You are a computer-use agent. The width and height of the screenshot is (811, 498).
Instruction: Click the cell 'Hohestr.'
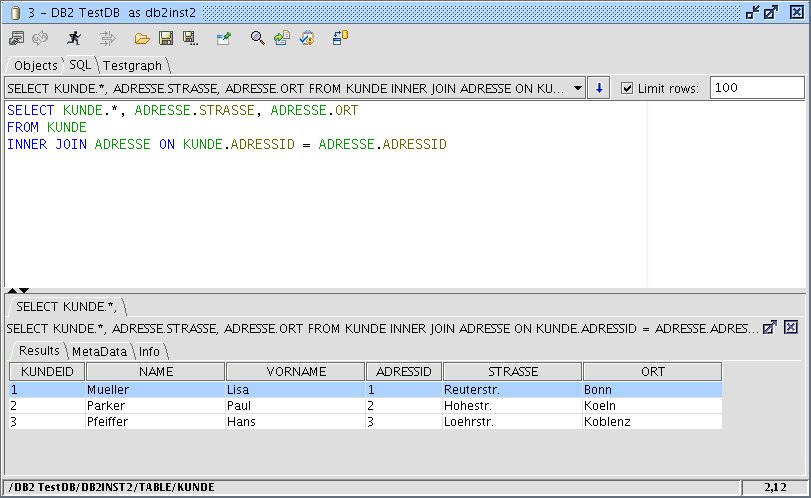coord(513,405)
